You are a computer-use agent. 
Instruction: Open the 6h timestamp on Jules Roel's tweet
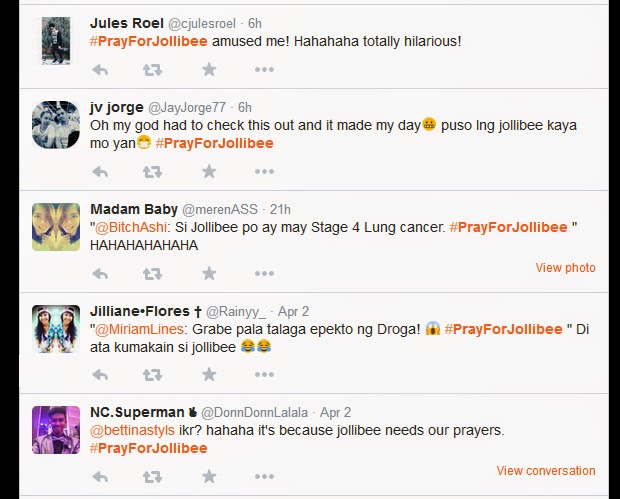tap(255, 24)
